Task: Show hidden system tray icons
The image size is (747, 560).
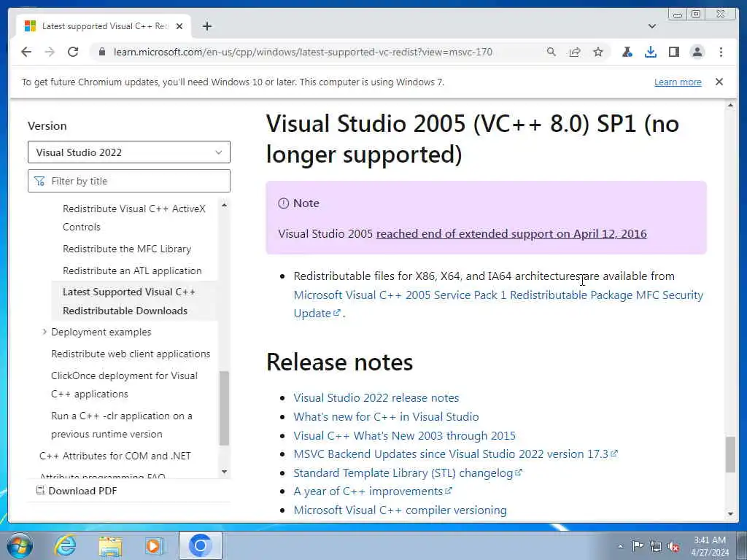Action: 620,546
